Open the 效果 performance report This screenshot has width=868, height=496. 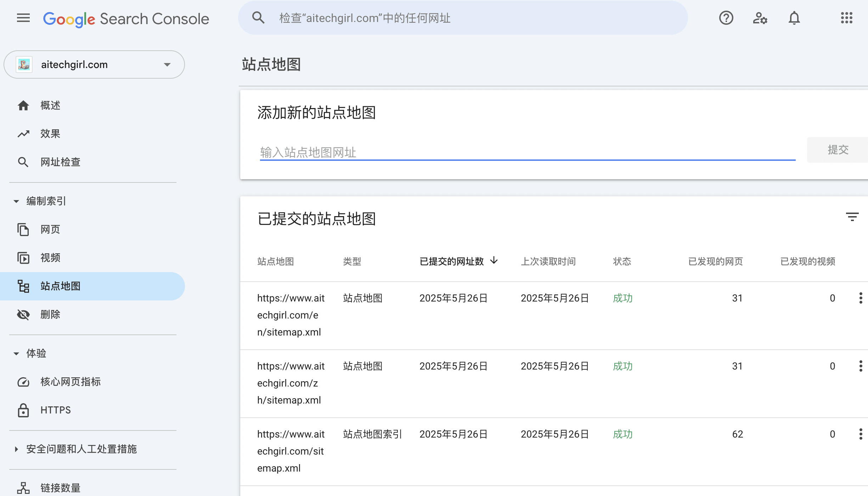(92, 134)
